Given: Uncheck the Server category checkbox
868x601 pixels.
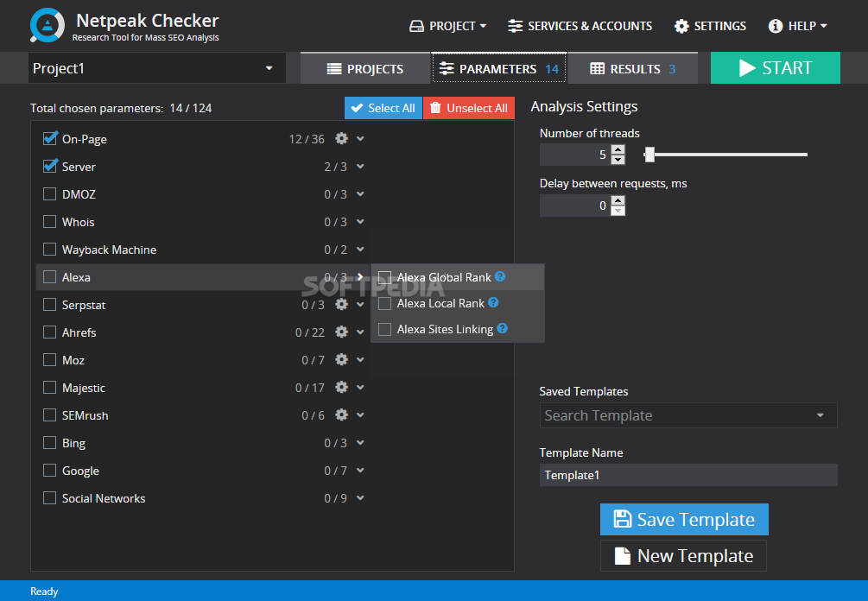Looking at the screenshot, I should click(50, 166).
